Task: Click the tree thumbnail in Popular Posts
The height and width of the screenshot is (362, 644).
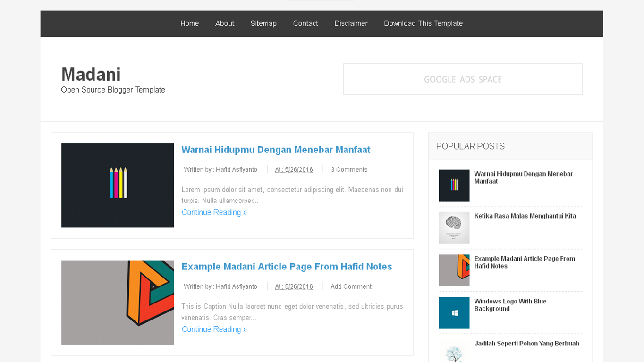Action: tap(454, 351)
